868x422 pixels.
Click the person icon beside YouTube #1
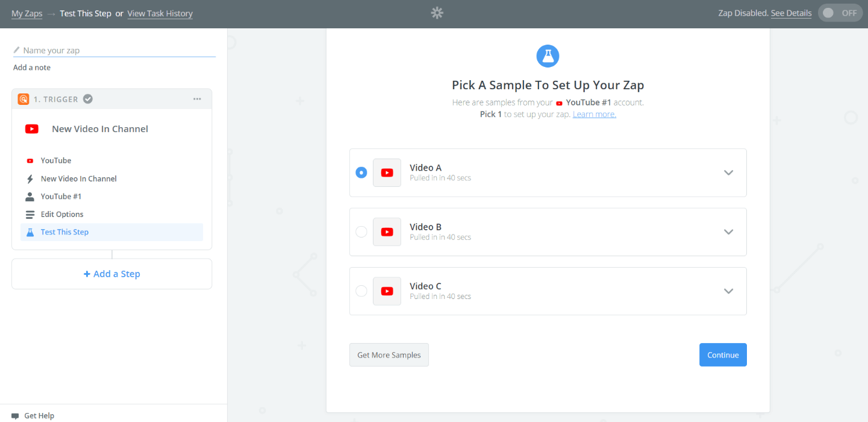pos(31,196)
